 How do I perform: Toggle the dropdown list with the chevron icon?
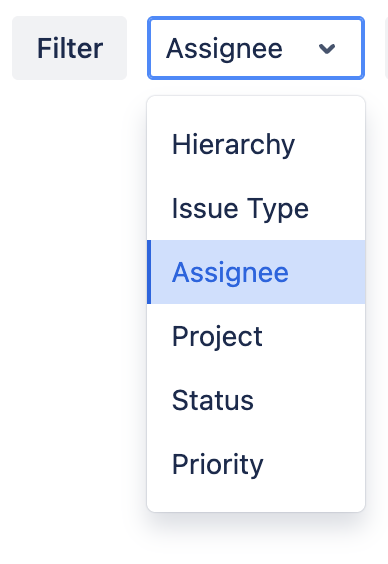point(327,48)
